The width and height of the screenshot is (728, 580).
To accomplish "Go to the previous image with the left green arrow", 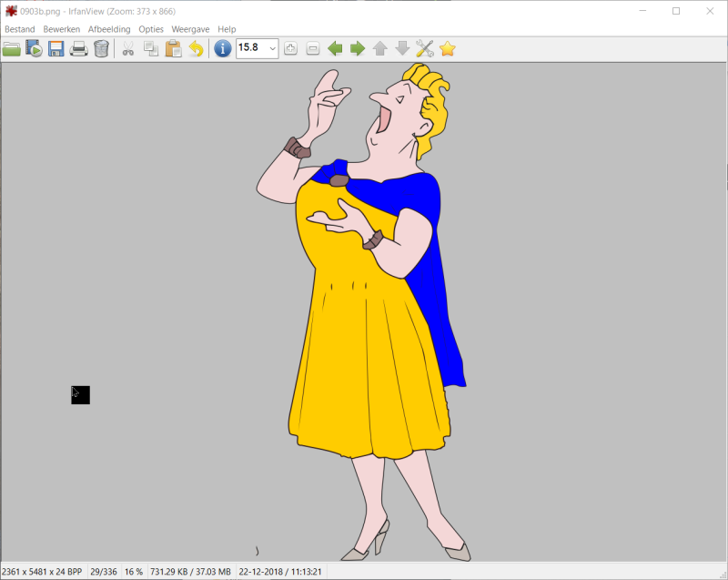I will tap(335, 49).
